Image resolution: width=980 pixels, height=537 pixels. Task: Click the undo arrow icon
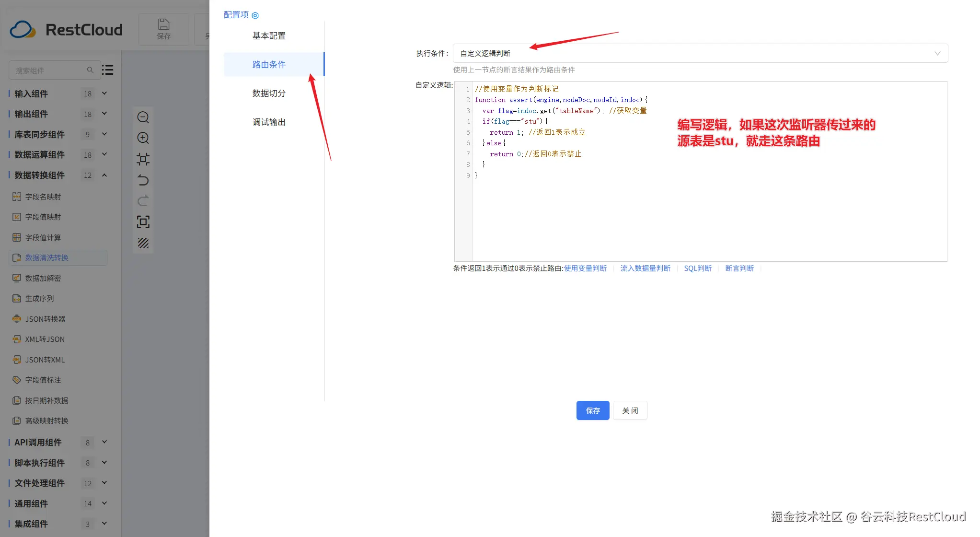[x=143, y=180]
